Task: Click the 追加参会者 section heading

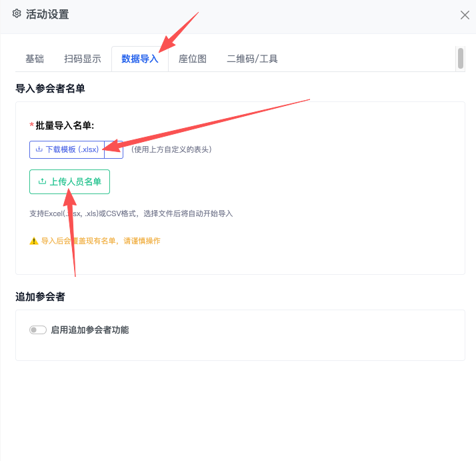Action: [41, 297]
